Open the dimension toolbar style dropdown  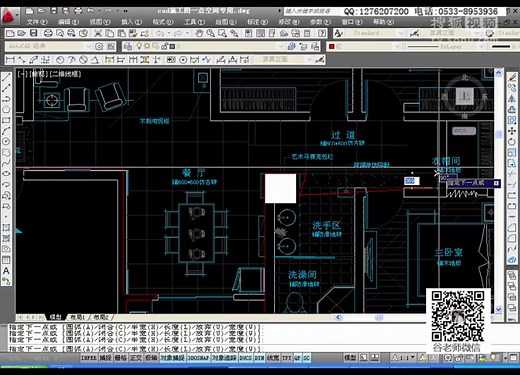(x=283, y=60)
